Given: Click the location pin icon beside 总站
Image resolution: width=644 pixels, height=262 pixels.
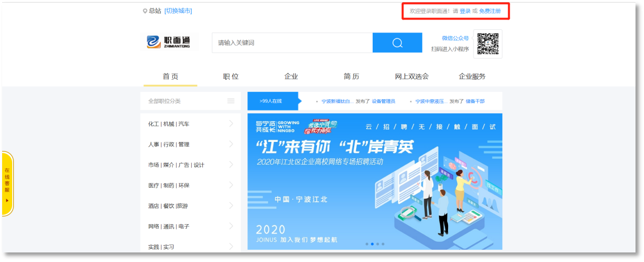Looking at the screenshot, I should 145,11.
